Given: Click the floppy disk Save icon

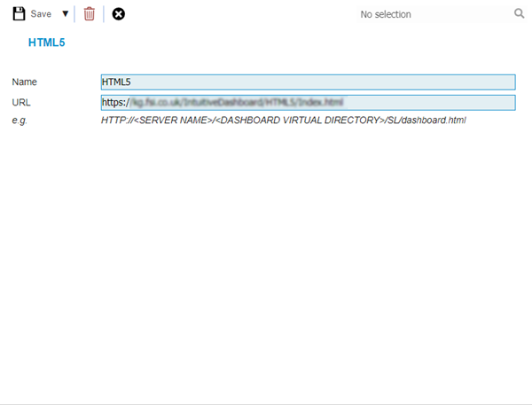Looking at the screenshot, I should [19, 14].
